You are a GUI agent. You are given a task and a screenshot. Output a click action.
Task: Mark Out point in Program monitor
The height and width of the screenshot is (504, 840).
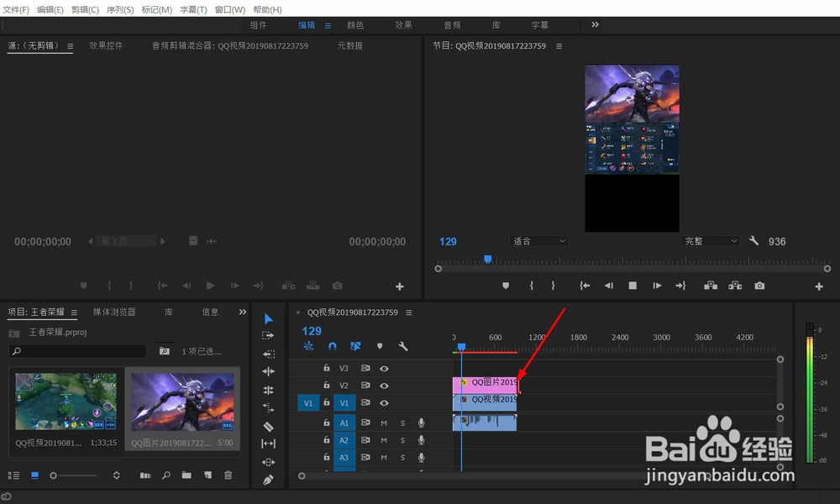point(553,286)
